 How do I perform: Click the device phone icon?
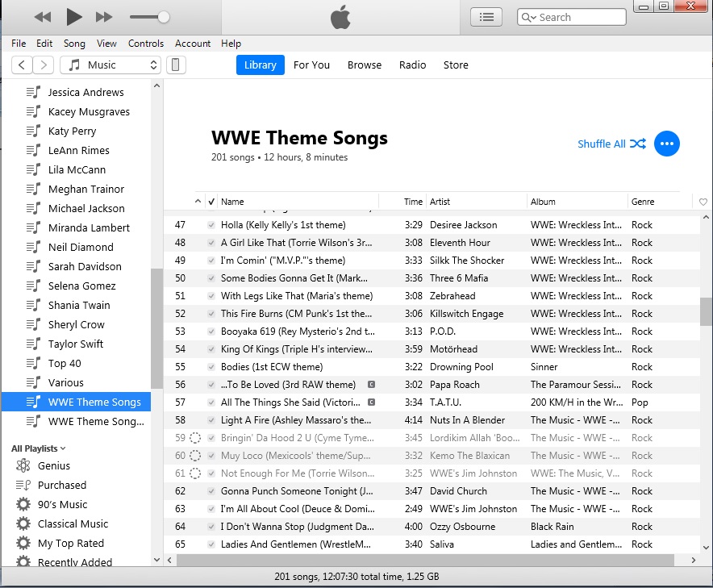176,65
